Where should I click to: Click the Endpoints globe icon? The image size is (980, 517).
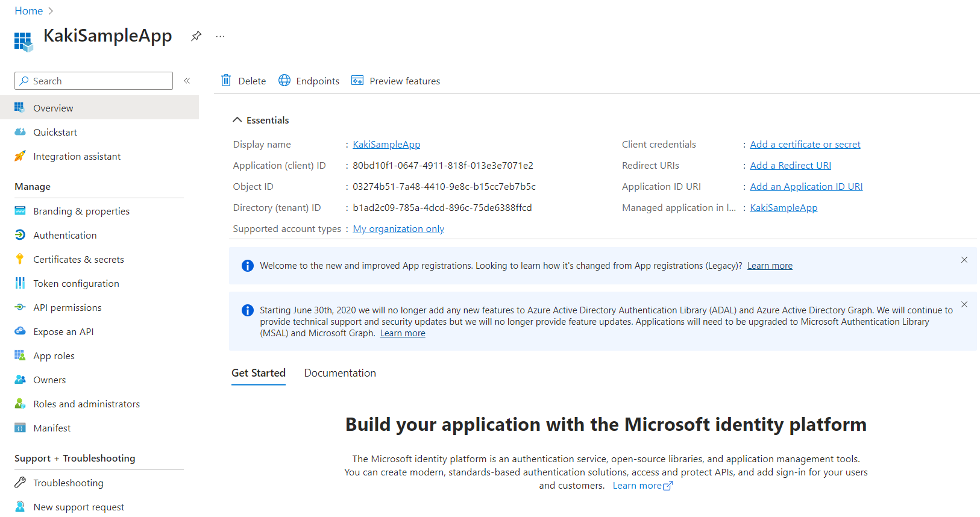coord(284,80)
